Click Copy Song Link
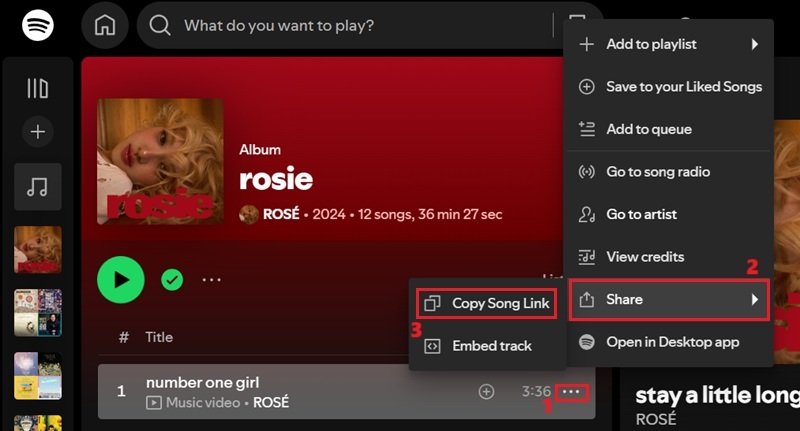The width and height of the screenshot is (800, 431). click(487, 303)
